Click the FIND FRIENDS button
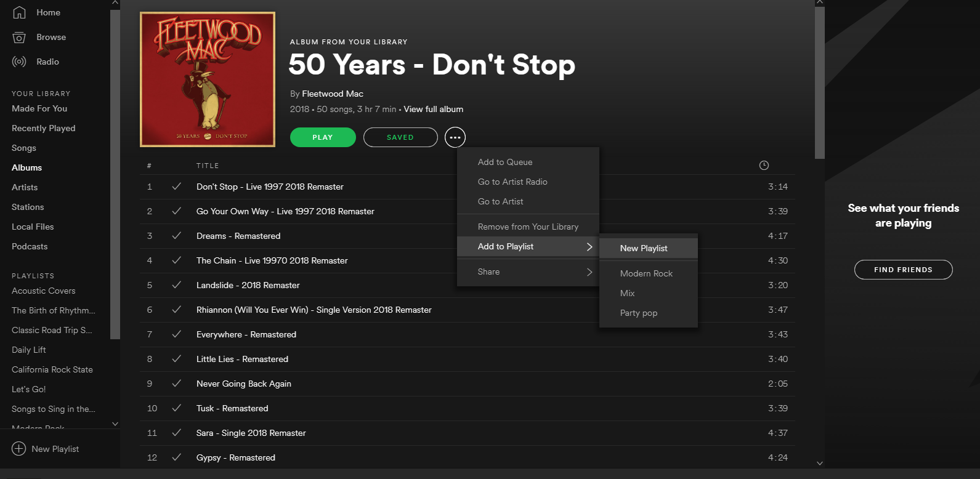The height and width of the screenshot is (479, 980). tap(903, 270)
